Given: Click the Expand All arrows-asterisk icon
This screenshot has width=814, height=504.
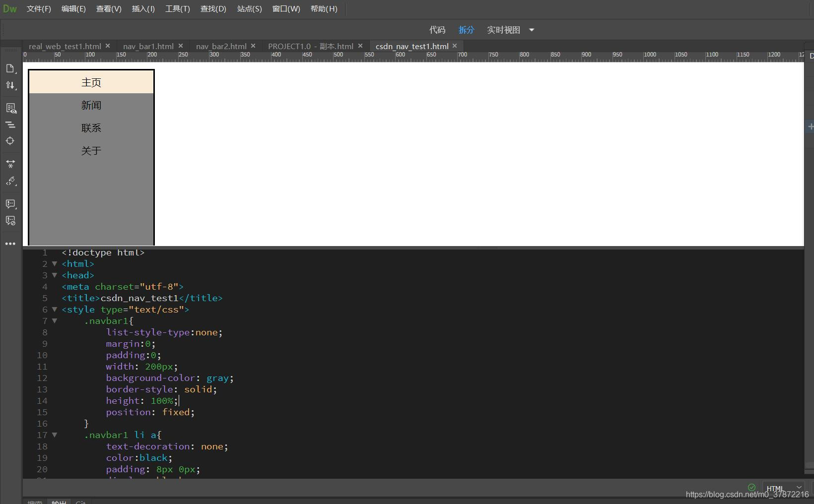Looking at the screenshot, I should pyautogui.click(x=10, y=164).
